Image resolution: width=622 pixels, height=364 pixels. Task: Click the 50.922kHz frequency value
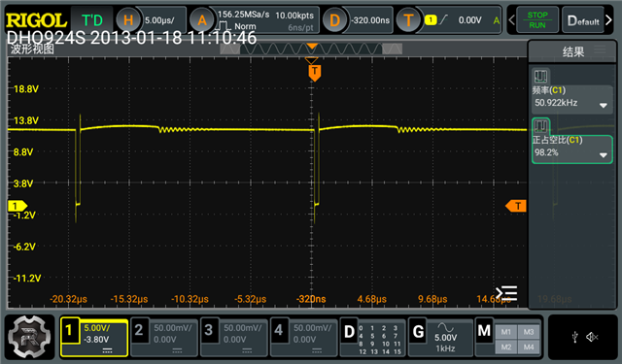(556, 103)
